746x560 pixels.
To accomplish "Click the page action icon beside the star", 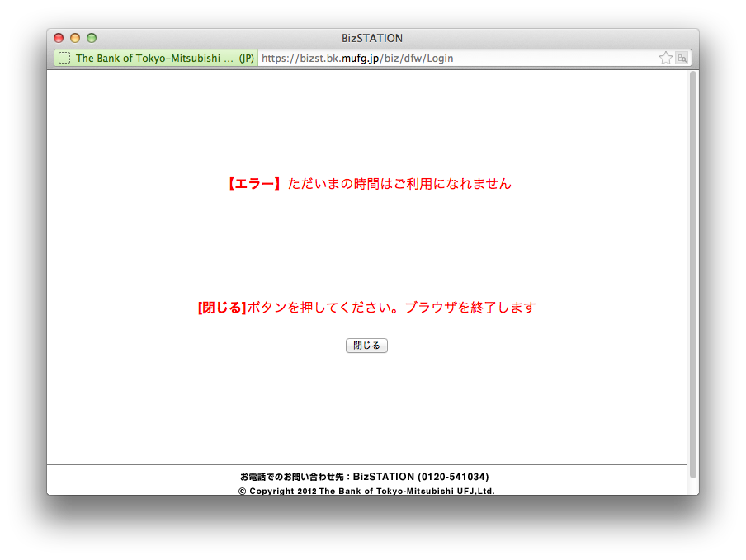I will 682,59.
